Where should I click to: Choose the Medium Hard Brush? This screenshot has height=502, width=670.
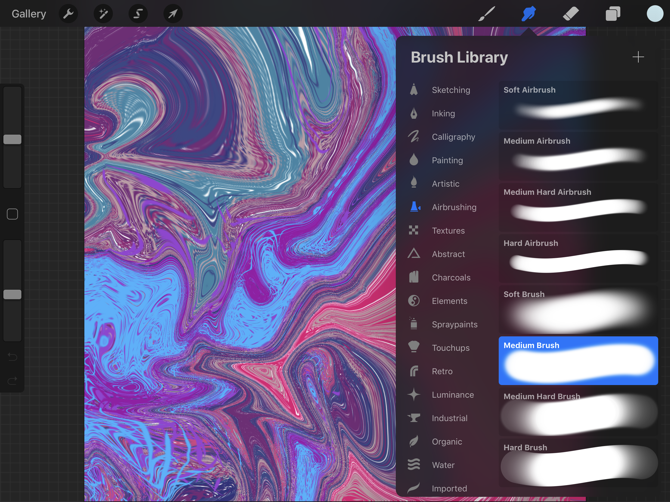click(x=578, y=412)
